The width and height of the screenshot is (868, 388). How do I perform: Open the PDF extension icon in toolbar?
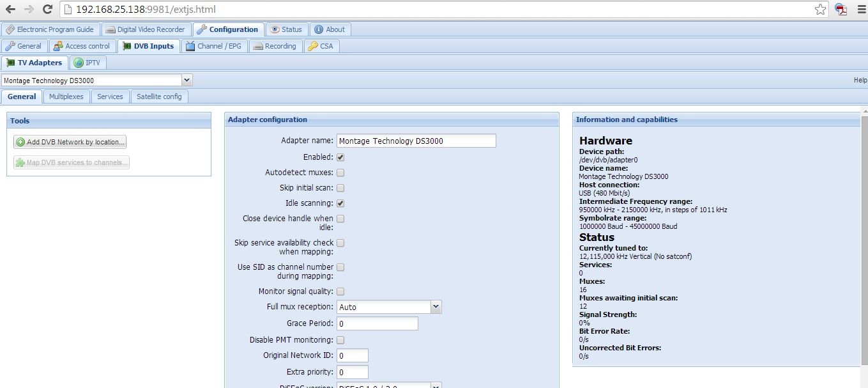pos(841,9)
